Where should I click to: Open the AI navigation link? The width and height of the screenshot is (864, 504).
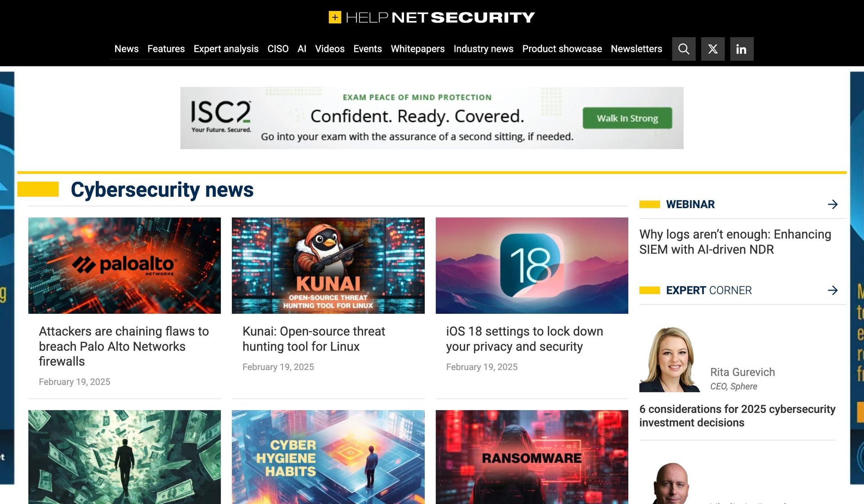pos(302,49)
